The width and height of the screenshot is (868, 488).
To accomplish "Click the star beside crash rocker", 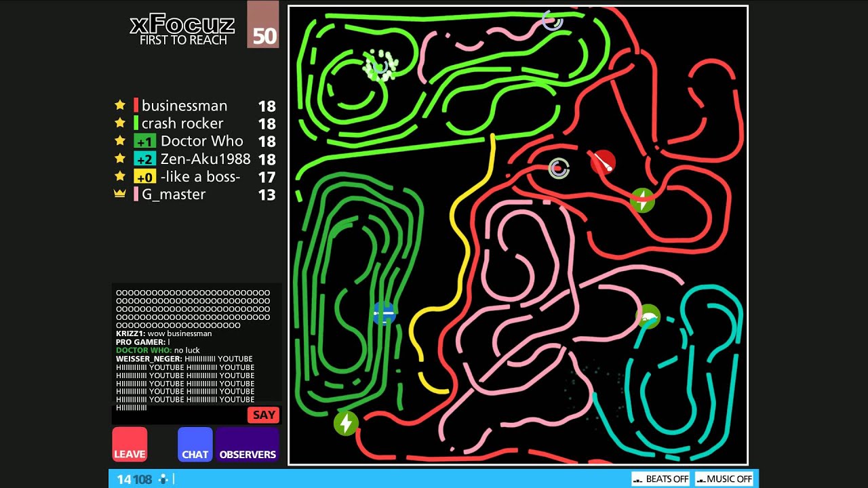I will [120, 123].
